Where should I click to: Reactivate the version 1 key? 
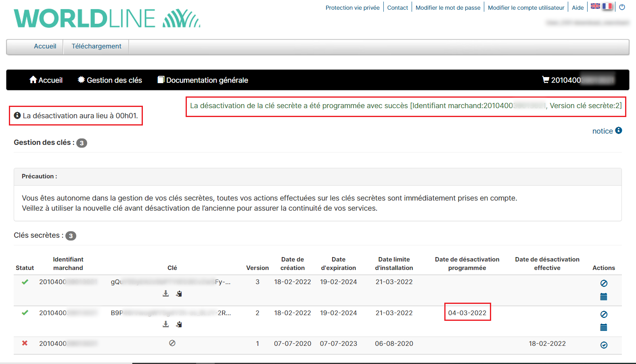click(604, 345)
